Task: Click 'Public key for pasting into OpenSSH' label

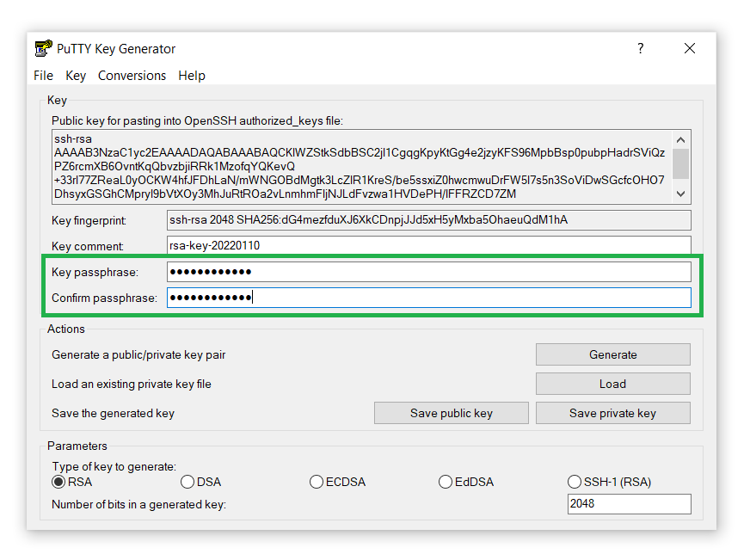Action: [197, 120]
